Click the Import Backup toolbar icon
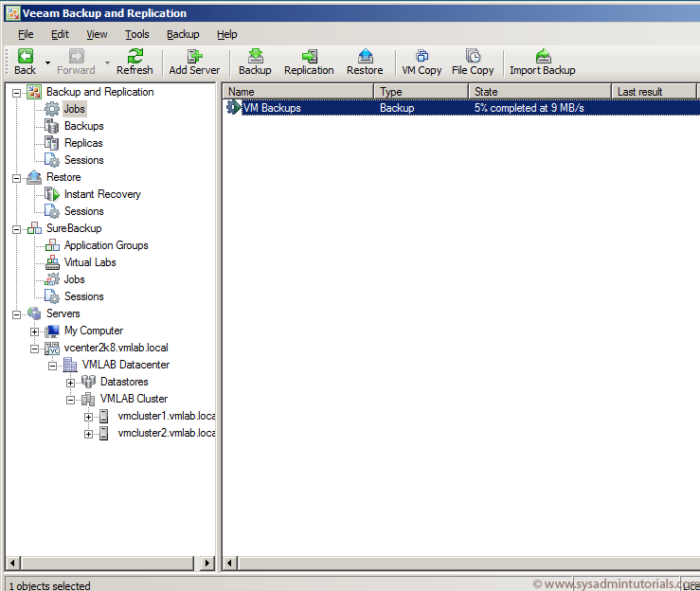 (543, 56)
